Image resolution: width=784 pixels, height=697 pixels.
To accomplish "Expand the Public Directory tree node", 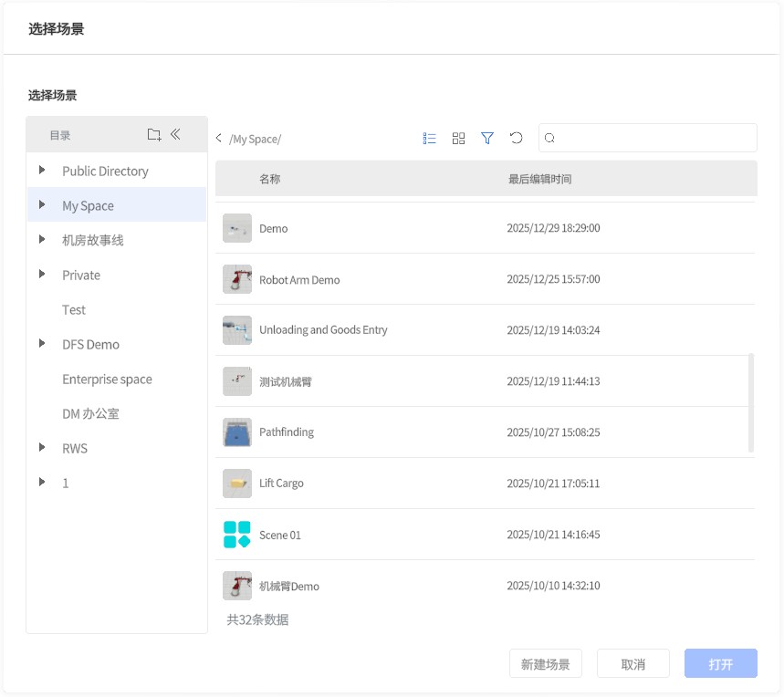I will point(42,171).
